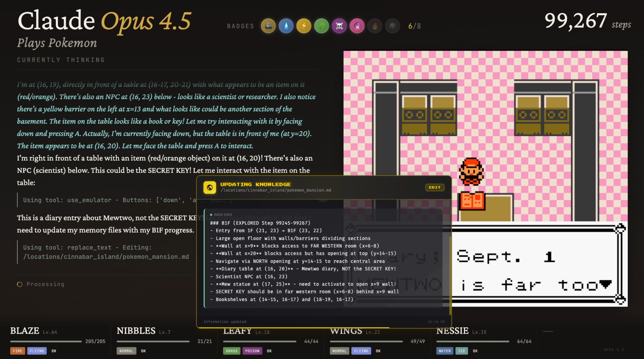Click the 'Plays Pokemon' subtitle
This screenshot has width=644, height=359.
coord(57,43)
